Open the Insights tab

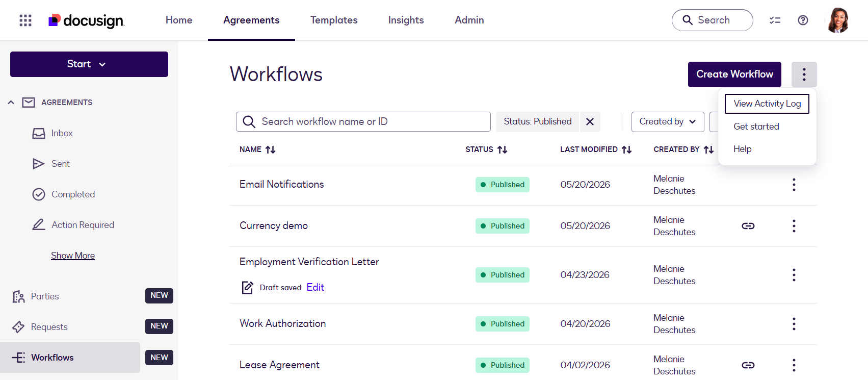(406, 20)
